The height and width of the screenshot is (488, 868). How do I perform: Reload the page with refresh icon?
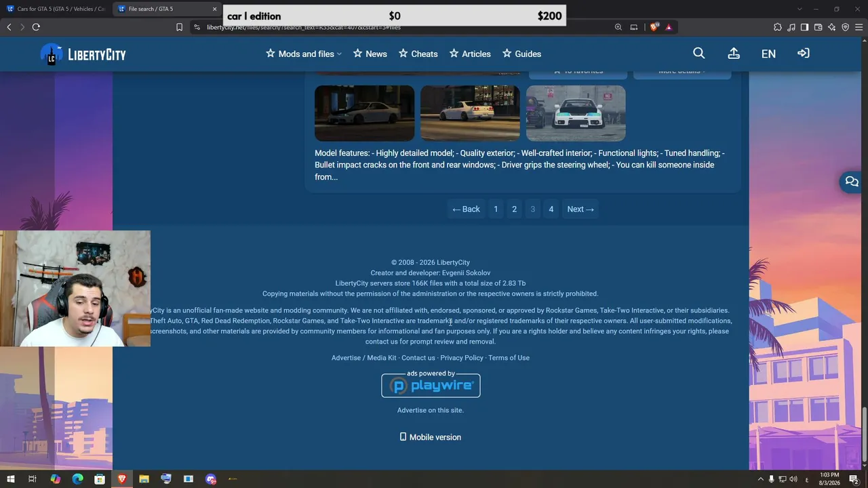(36, 27)
